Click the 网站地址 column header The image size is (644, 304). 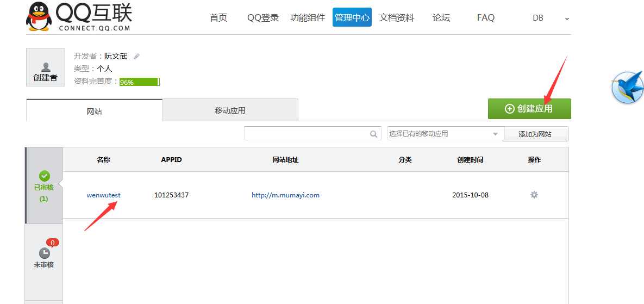tap(285, 160)
